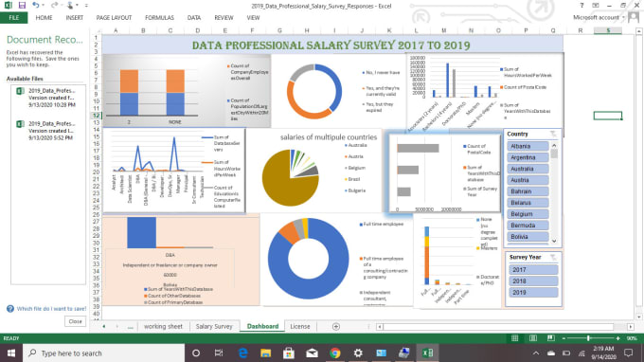Switch to the HOME ribbon tab
The height and width of the screenshot is (362, 644).
pyautogui.click(x=44, y=18)
